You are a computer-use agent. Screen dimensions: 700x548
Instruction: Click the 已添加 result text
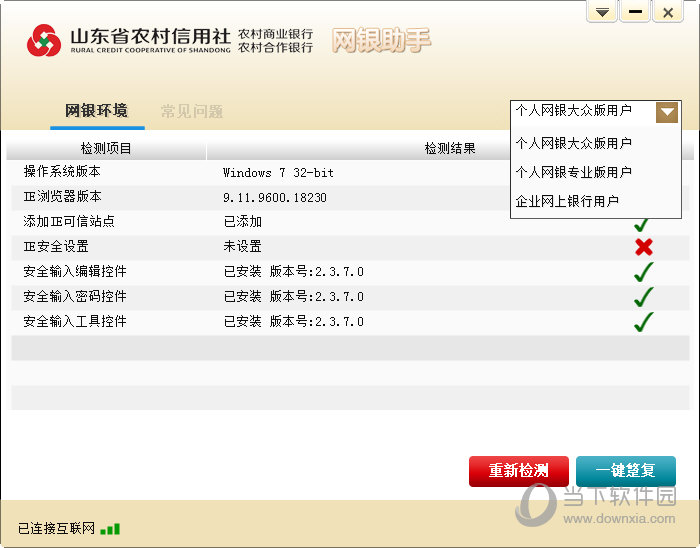(242, 221)
